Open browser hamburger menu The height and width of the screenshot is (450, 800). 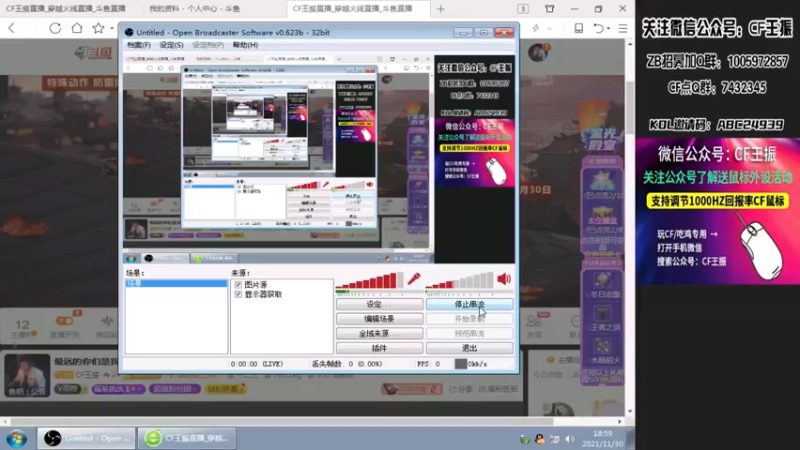pos(623,28)
